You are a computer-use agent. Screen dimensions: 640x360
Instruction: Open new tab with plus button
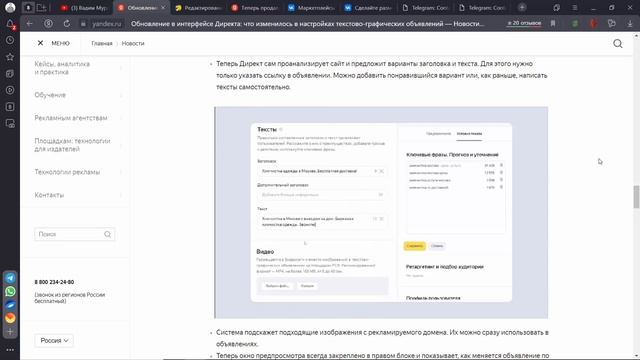click(x=522, y=7)
